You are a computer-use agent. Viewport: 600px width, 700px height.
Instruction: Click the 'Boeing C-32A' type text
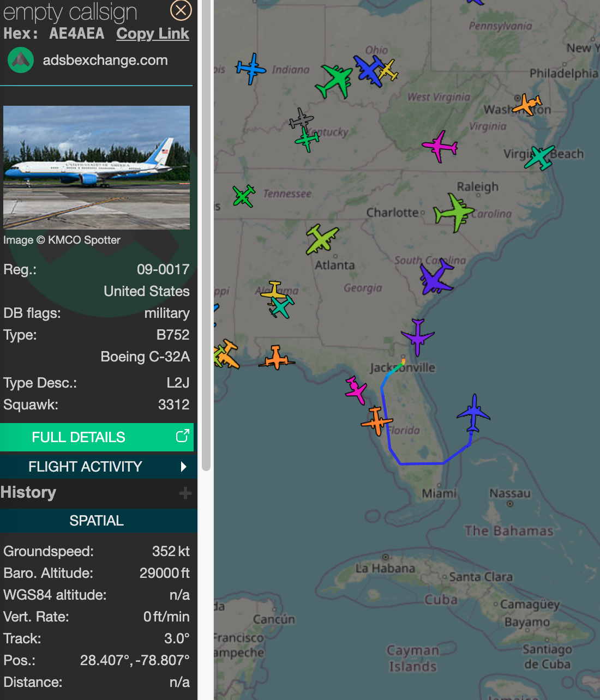tap(145, 357)
